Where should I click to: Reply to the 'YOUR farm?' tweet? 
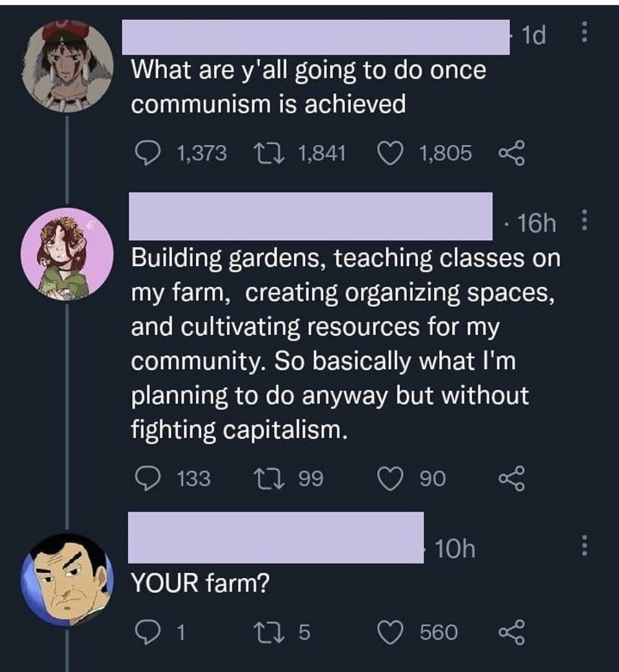tap(147, 632)
